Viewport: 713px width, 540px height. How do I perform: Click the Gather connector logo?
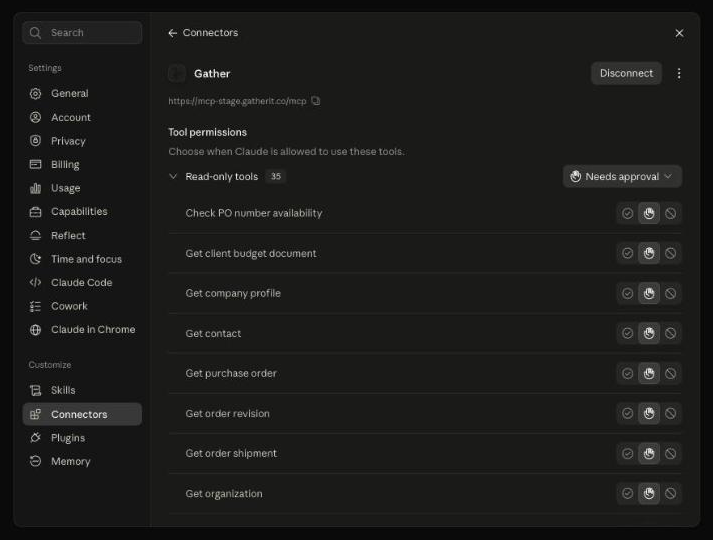pos(177,74)
